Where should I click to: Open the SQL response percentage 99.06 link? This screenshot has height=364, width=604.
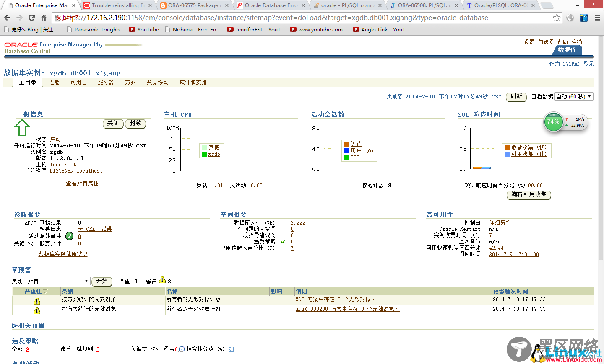[x=535, y=186]
